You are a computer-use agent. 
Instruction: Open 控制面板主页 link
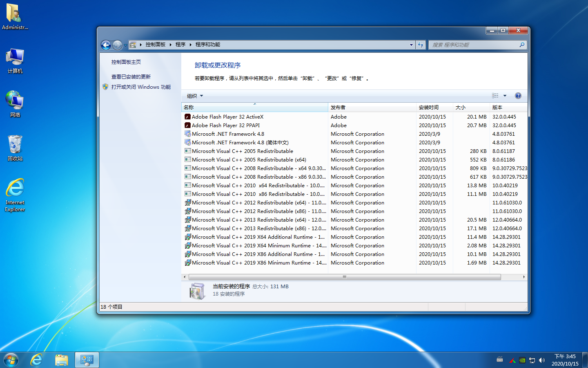pyautogui.click(x=126, y=62)
